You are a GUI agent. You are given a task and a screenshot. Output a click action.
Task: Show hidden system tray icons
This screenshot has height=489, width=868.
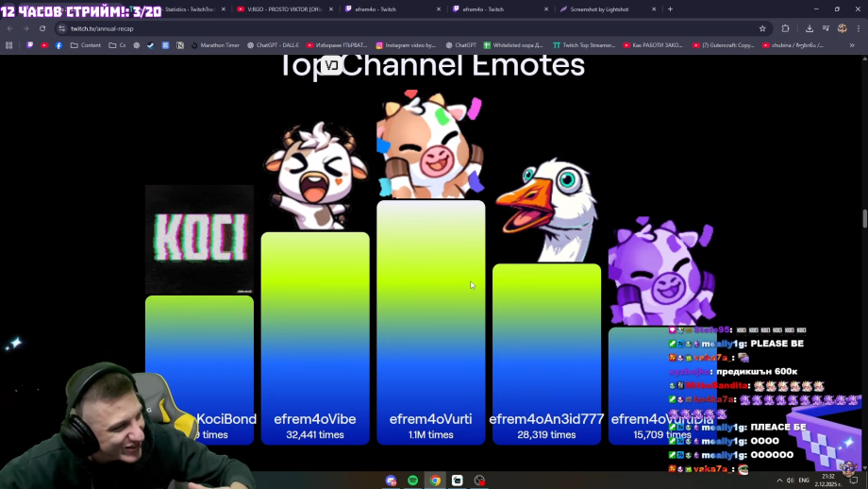(779, 481)
